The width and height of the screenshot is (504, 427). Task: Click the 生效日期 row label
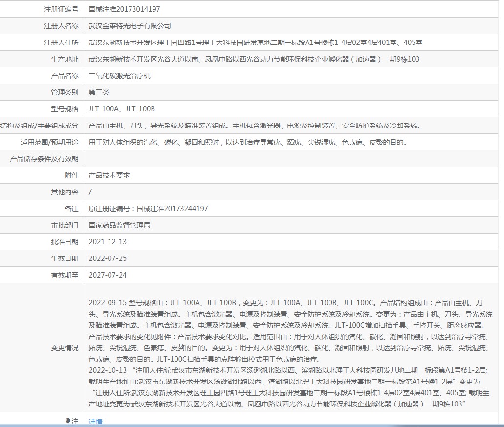(65, 258)
